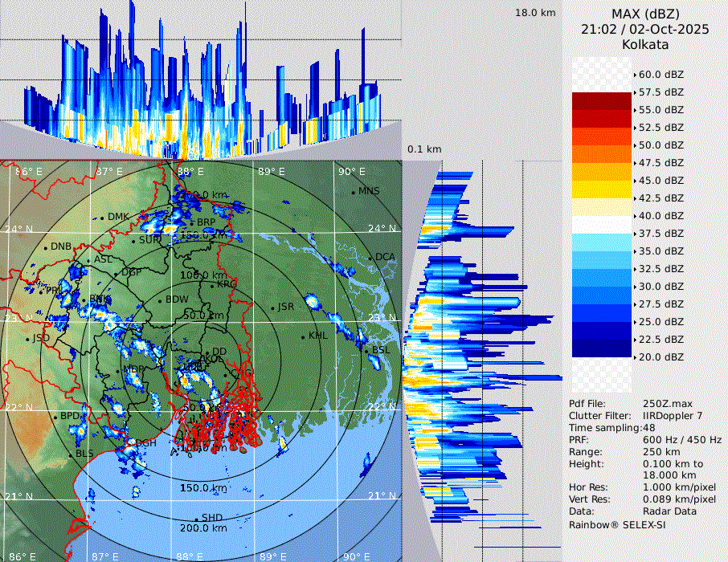This screenshot has width=728, height=562.
Task: Click the BSL station marker
Action: tap(367, 351)
